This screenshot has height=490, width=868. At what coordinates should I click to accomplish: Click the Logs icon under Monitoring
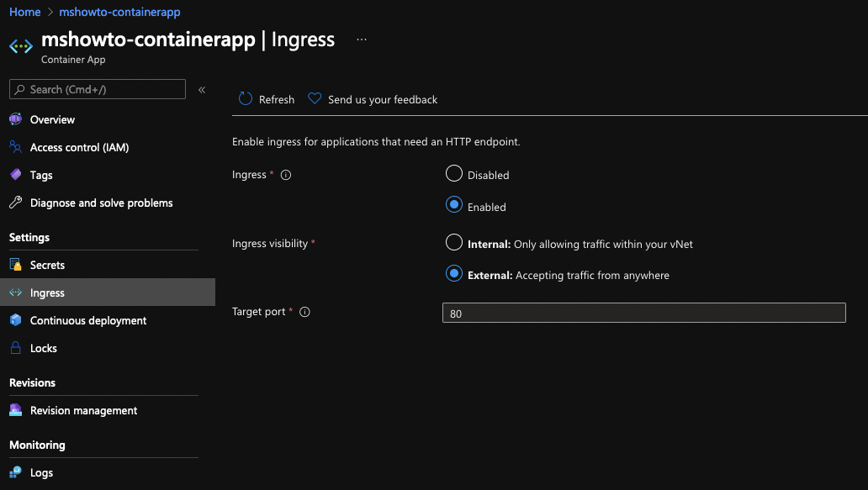point(15,472)
